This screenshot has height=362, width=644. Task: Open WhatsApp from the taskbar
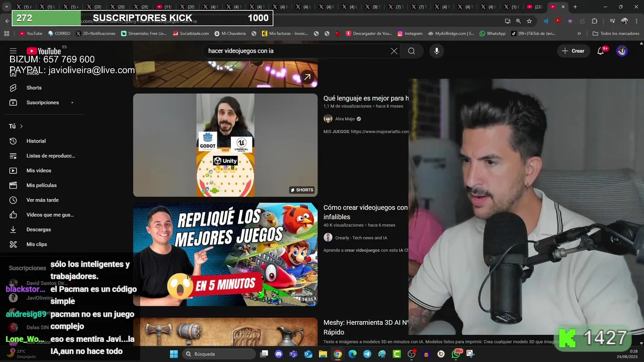click(456, 354)
